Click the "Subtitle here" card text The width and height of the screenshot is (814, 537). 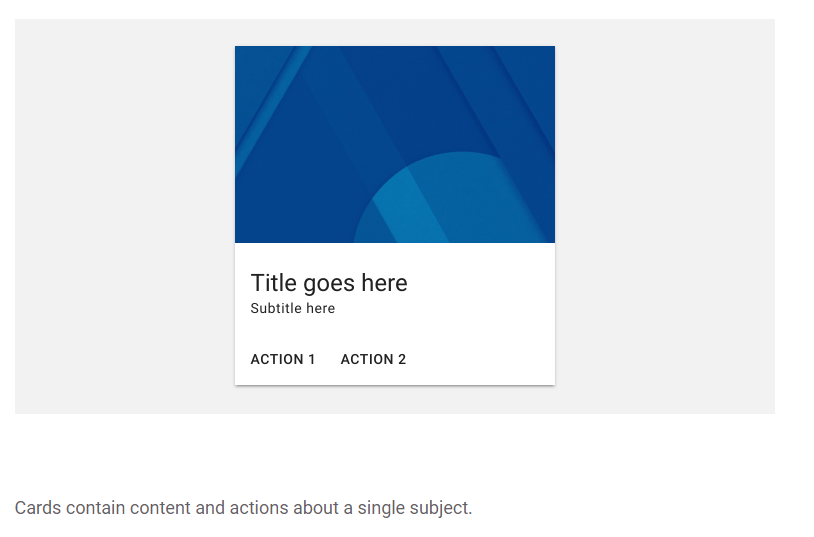(293, 308)
